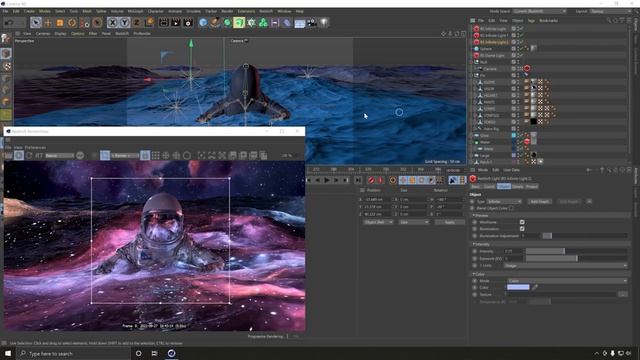Image resolution: width=640 pixels, height=360 pixels.
Task: Click Render to Picture Viewer icon
Action: click(176, 23)
